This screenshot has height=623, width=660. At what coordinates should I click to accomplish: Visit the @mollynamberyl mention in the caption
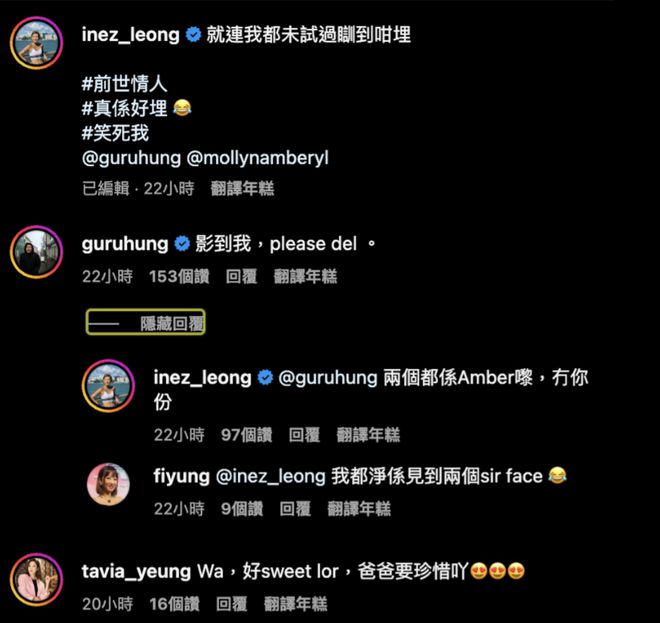[x=257, y=158]
